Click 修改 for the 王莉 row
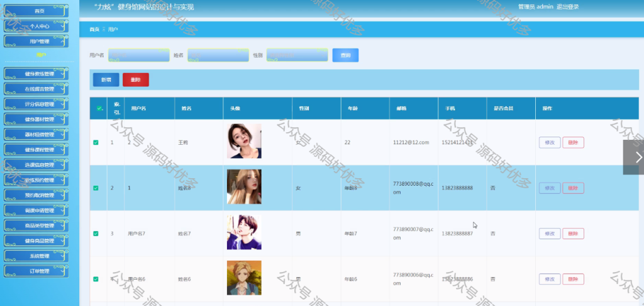Image resolution: width=644 pixels, height=306 pixels. pos(550,142)
